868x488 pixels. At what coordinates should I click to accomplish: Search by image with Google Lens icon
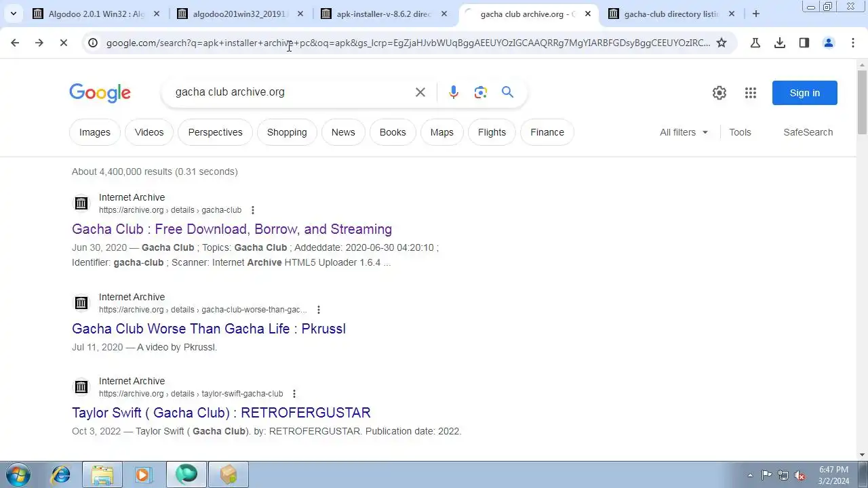(481, 92)
